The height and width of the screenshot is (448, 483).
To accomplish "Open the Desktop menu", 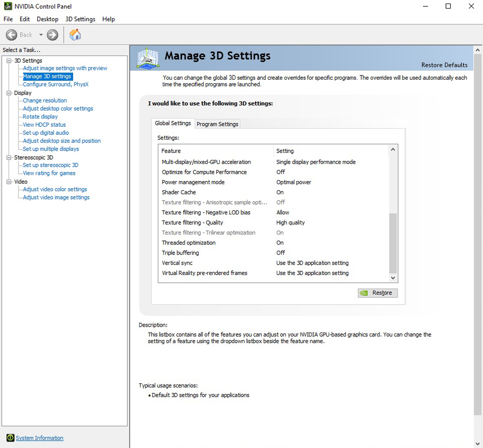I will [x=47, y=19].
